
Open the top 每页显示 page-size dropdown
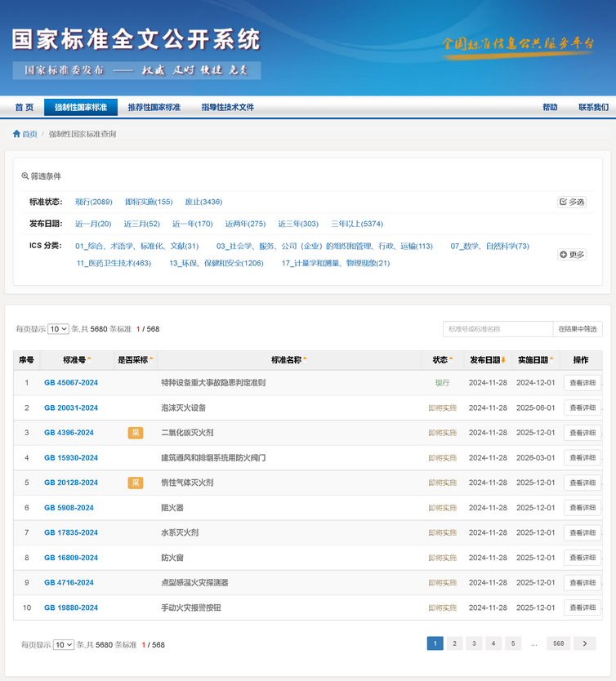click(58, 329)
